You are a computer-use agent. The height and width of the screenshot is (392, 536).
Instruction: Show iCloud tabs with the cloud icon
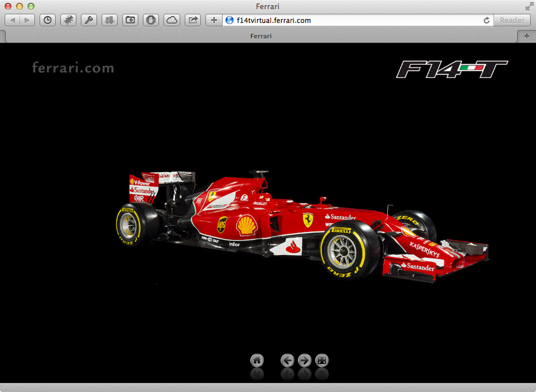pos(172,20)
